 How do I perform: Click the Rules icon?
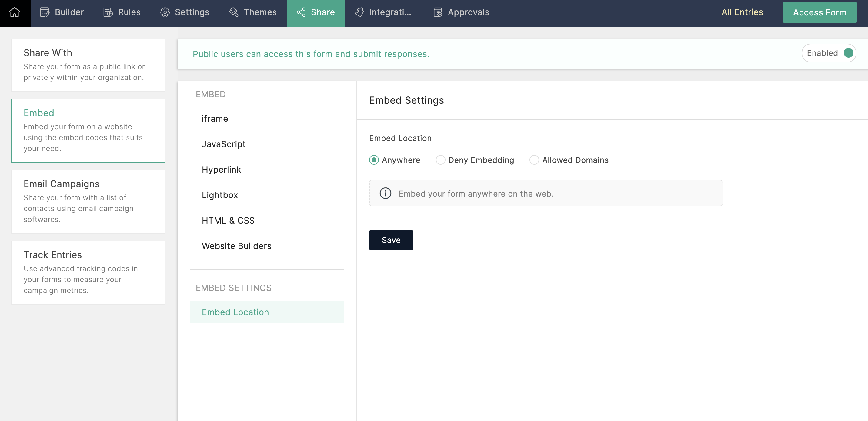pos(108,12)
